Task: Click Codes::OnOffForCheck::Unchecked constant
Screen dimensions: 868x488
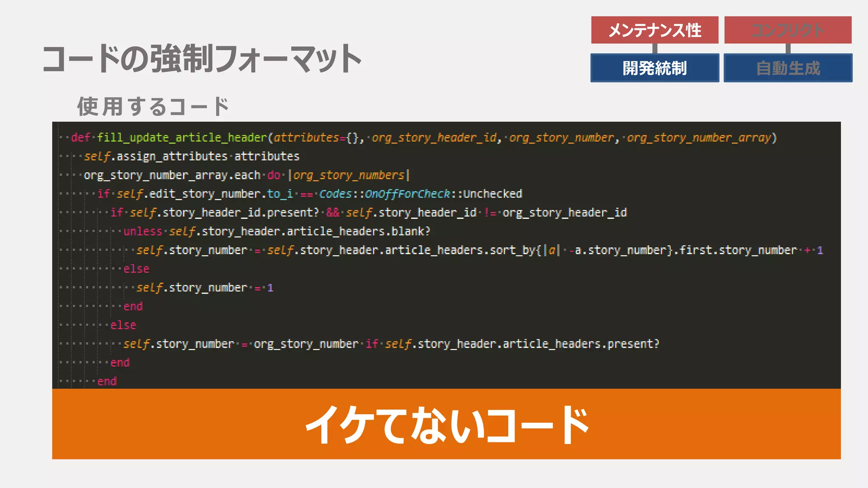Action: (420, 194)
